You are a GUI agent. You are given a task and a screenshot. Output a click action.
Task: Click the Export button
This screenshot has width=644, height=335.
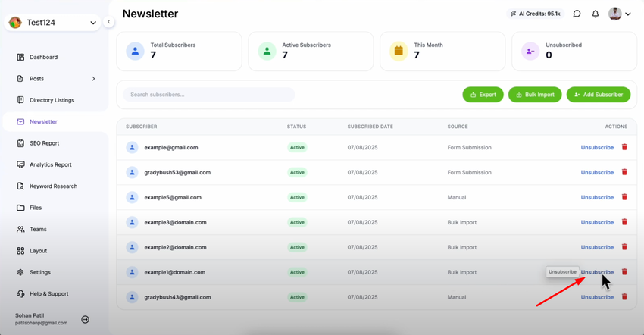coord(483,95)
